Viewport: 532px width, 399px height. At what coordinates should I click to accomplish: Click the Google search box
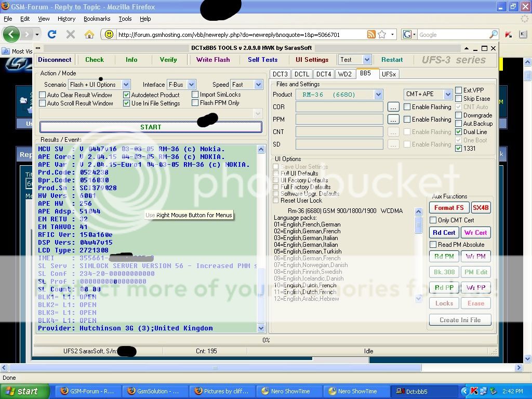click(x=453, y=35)
